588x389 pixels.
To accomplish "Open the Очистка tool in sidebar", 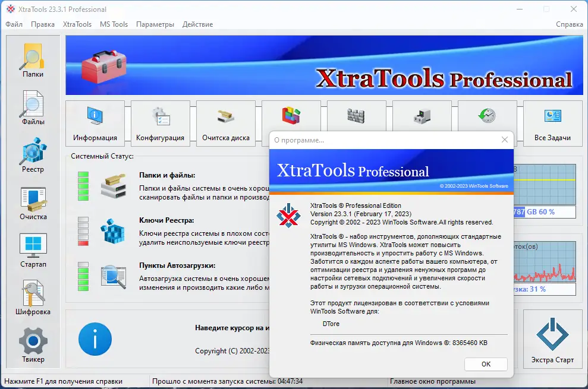I will coord(33,203).
